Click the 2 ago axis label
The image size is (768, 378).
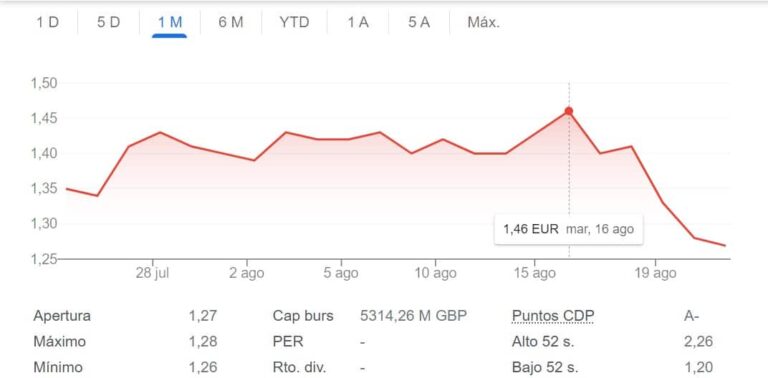point(246,273)
